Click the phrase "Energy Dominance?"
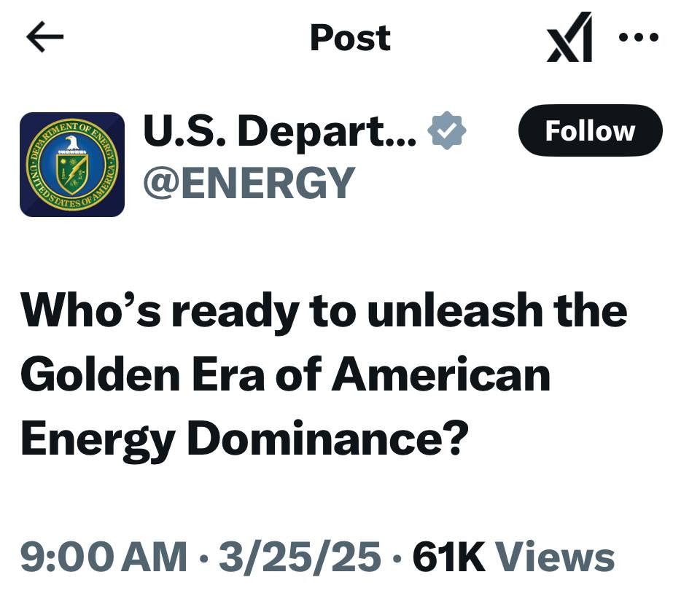Screen dimensions: 700x604 click(241, 439)
